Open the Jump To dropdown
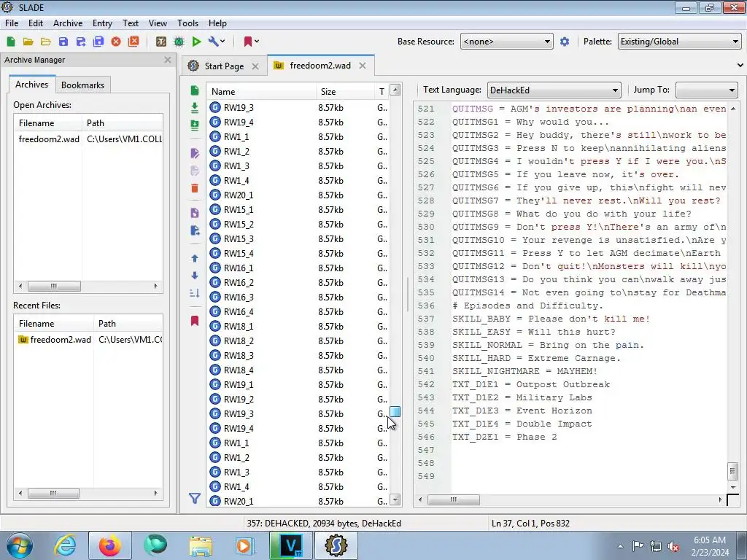747x560 pixels. (706, 90)
